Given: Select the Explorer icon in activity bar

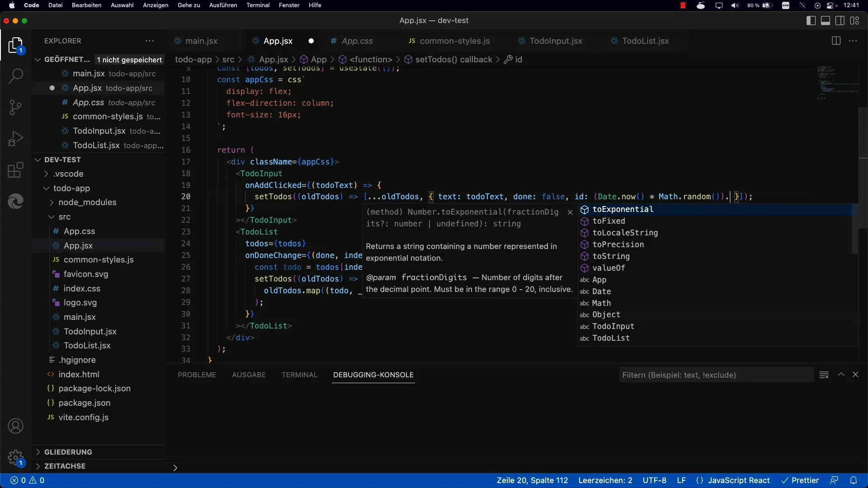Looking at the screenshot, I should (16, 45).
